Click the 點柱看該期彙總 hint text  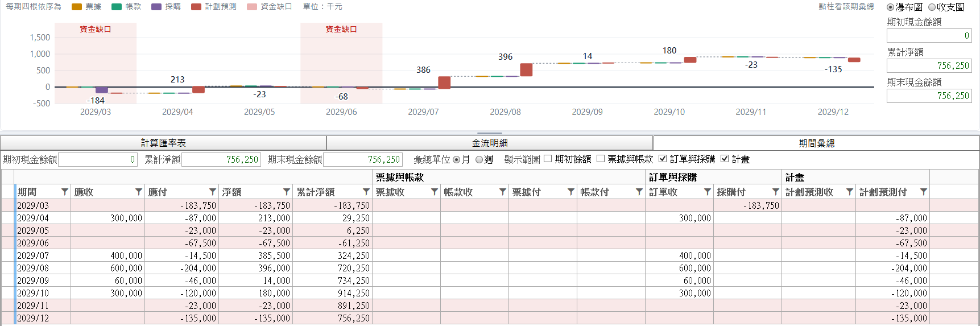click(x=846, y=6)
